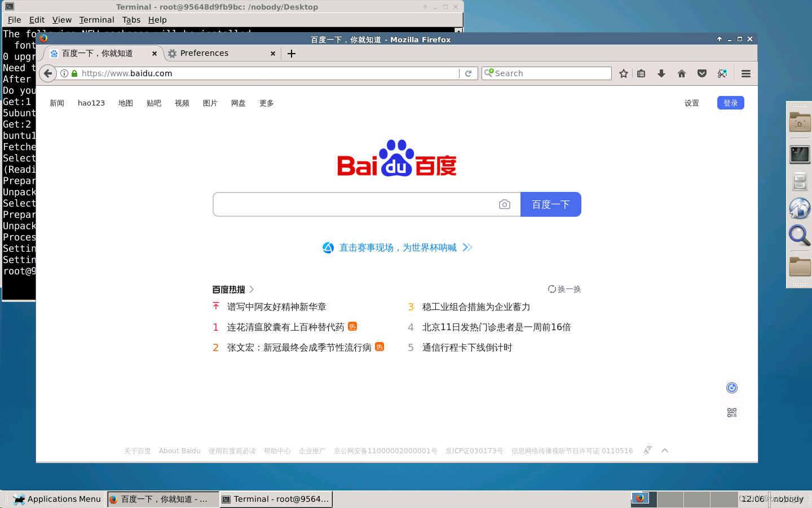Image resolution: width=812 pixels, height=508 pixels.
Task: Bookmark this page with the star icon
Action: coord(624,73)
